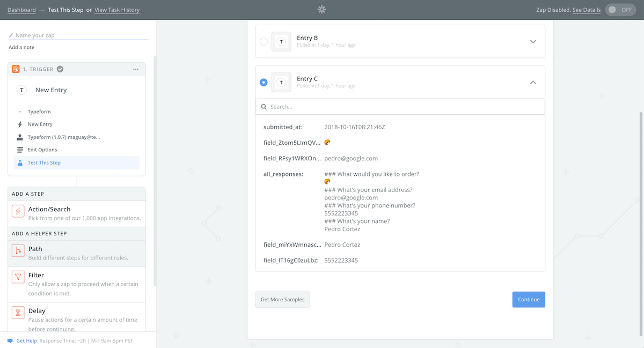Click Get More Samples button

(282, 299)
